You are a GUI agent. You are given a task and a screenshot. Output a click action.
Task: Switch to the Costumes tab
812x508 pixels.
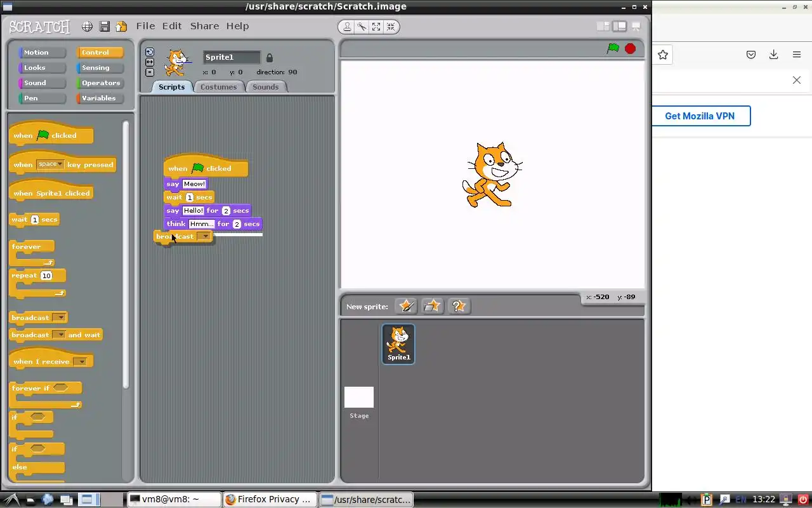[218, 87]
